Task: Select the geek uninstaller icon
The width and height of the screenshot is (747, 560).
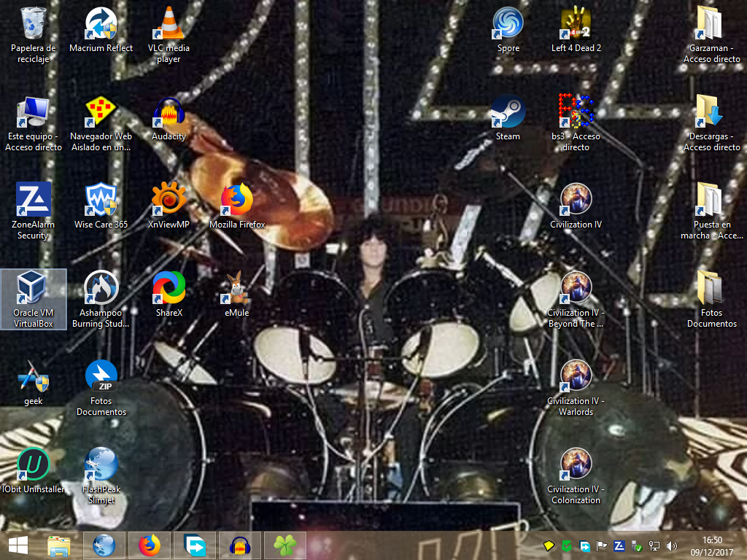Action: pos(33,383)
